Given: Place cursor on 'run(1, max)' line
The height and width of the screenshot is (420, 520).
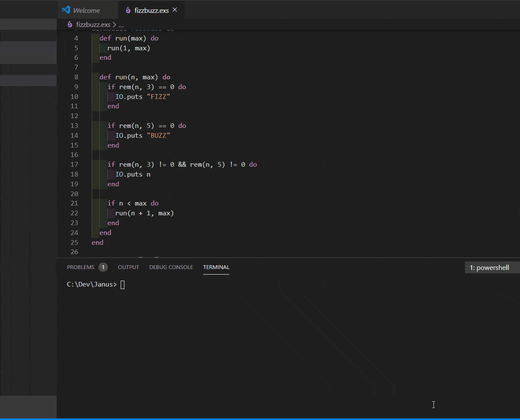Looking at the screenshot, I should pyautogui.click(x=129, y=48).
